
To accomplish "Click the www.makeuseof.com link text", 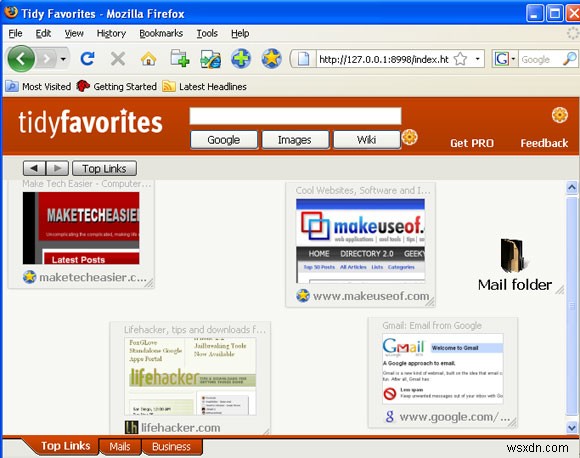I will (x=371, y=296).
